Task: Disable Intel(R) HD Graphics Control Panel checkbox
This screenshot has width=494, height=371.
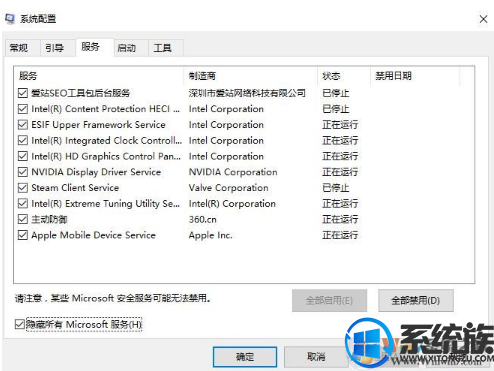Action: [23, 156]
